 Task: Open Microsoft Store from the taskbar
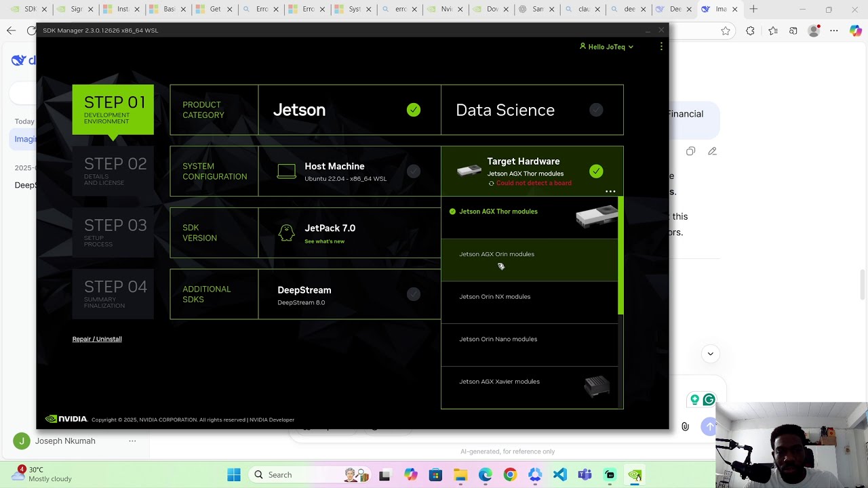click(x=435, y=475)
